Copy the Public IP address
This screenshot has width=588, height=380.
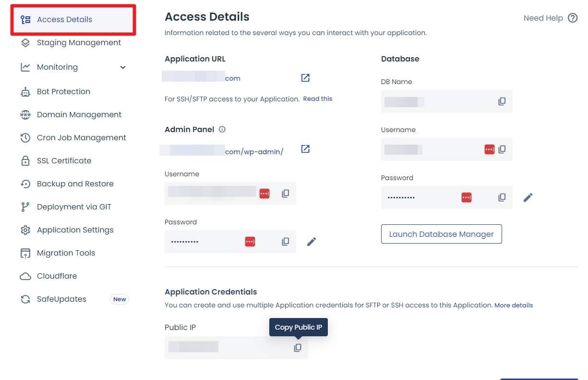(298, 347)
